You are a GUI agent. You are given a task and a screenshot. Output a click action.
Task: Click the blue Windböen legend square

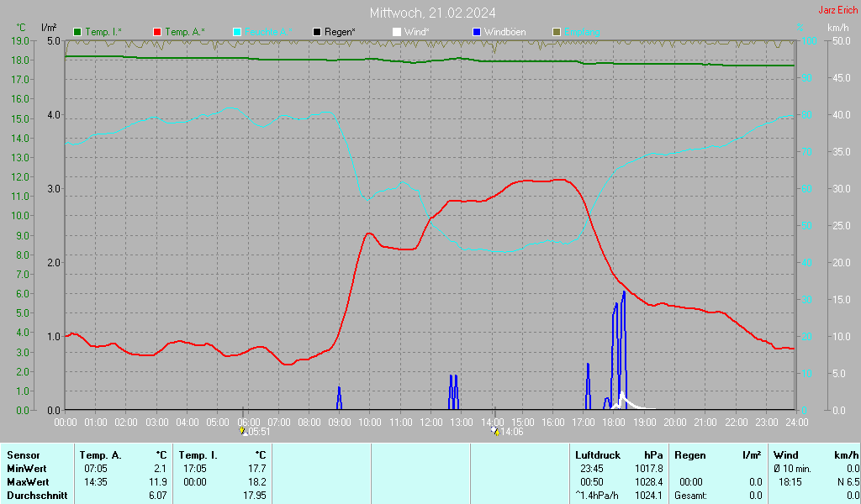coord(477,33)
